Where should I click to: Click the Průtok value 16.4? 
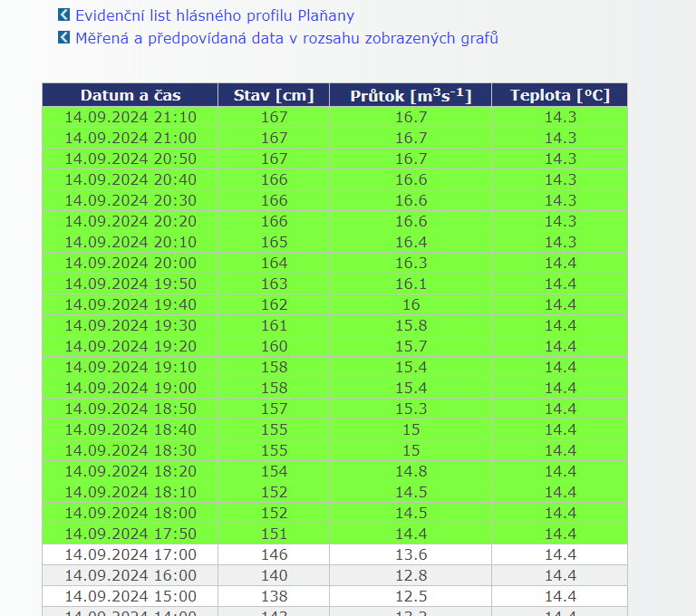411,242
